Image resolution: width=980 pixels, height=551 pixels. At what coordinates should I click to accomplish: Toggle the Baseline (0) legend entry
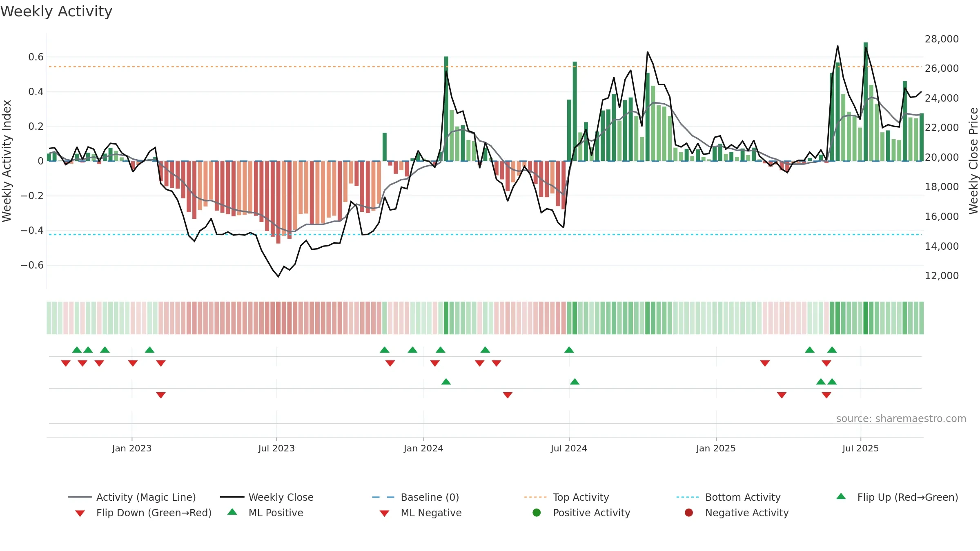[416, 497]
